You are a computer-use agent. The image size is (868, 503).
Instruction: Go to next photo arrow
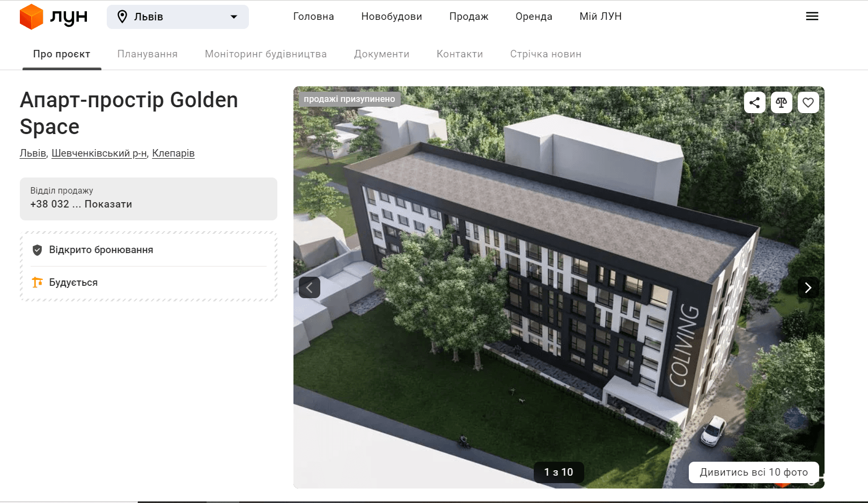[x=808, y=288]
